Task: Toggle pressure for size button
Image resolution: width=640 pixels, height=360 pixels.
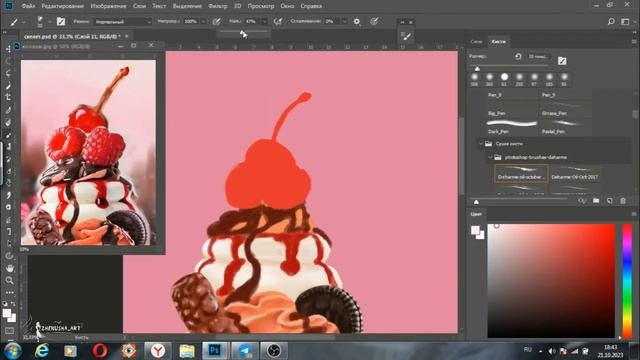Action: point(374,22)
